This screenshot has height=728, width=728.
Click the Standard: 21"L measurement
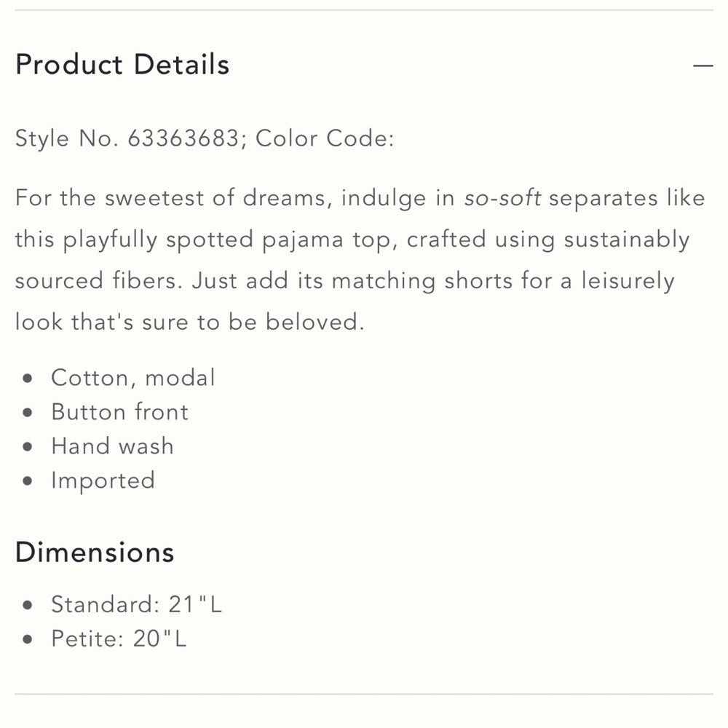(x=136, y=604)
